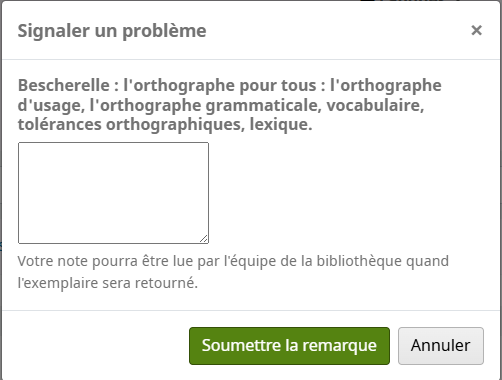The image size is (502, 380).
Task: Close the Signaler un problème dialog
Action: (476, 30)
